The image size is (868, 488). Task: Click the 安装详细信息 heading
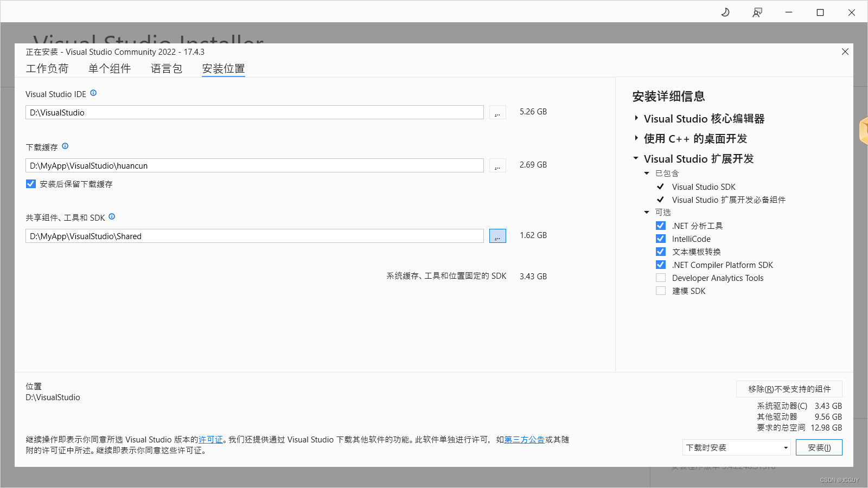(668, 97)
